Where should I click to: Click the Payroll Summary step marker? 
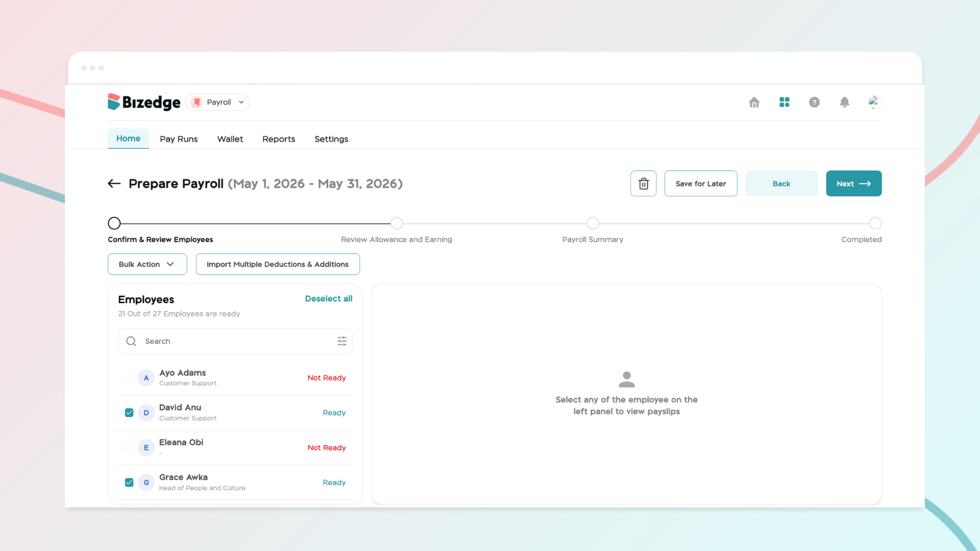[593, 223]
